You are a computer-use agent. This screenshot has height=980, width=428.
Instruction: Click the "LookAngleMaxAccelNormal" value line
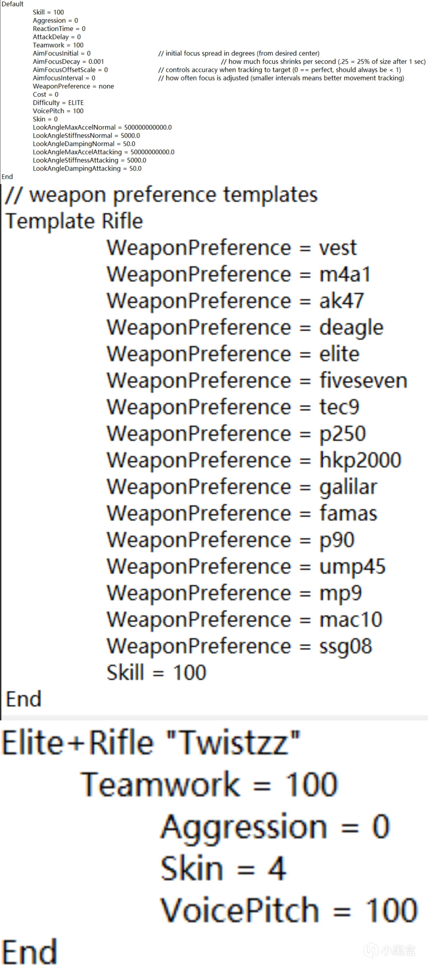tap(102, 128)
